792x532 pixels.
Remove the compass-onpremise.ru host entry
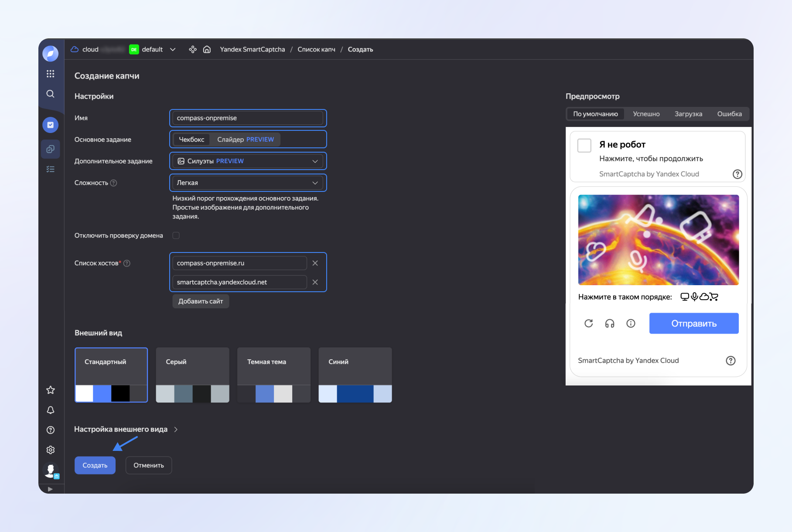[315, 263]
